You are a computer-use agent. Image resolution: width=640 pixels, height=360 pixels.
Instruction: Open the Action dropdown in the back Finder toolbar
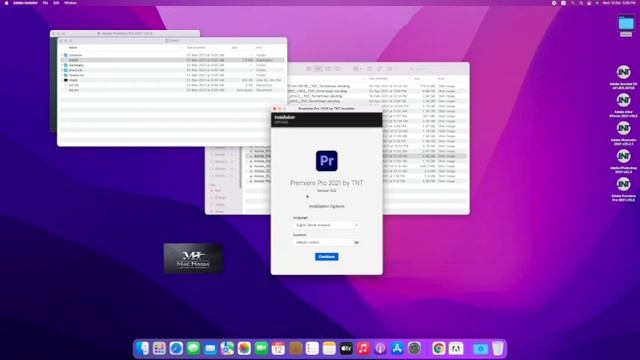point(391,69)
